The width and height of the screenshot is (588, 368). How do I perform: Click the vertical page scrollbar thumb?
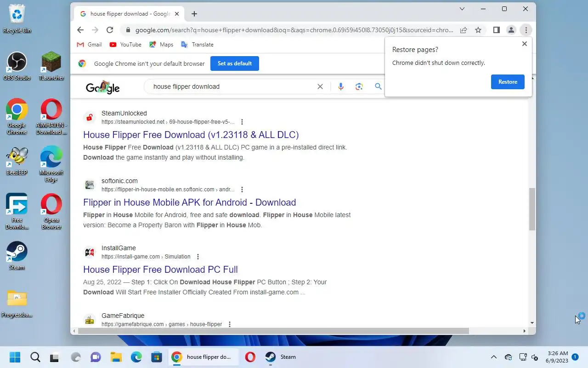(532, 209)
